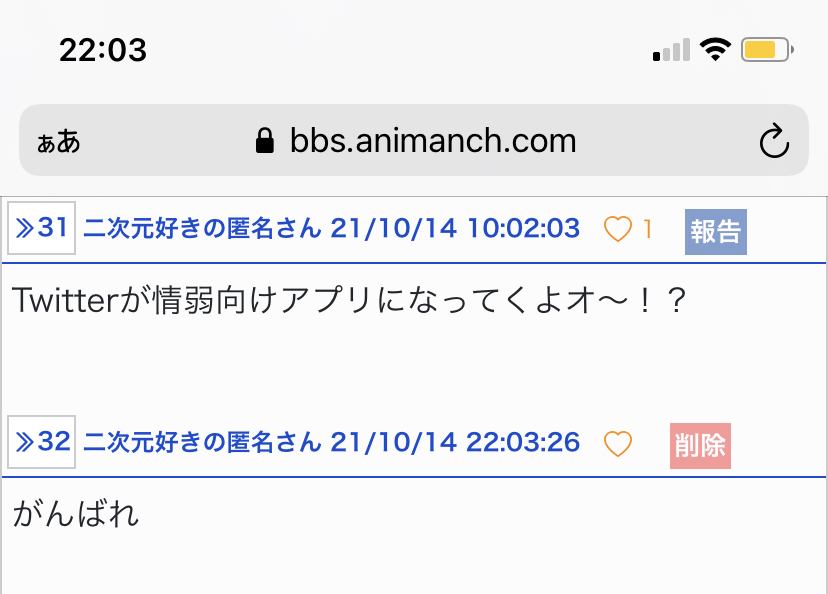Tap the Wi-Fi status icon

click(715, 49)
